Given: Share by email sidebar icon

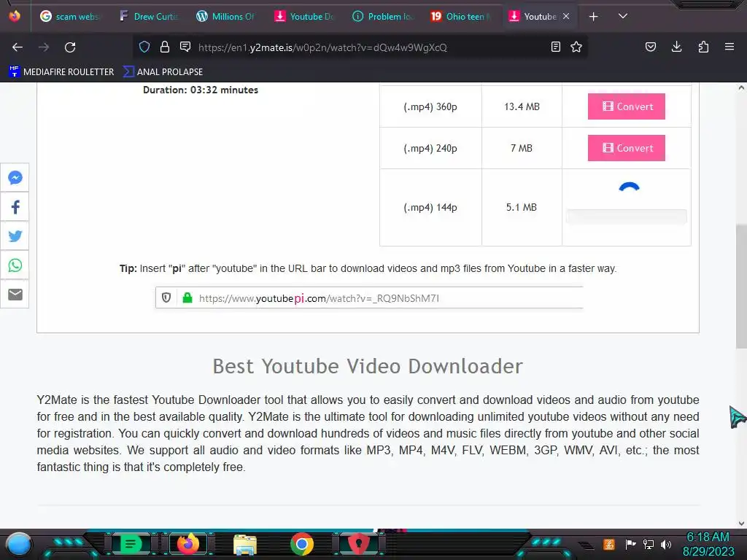Looking at the screenshot, I should point(15,295).
